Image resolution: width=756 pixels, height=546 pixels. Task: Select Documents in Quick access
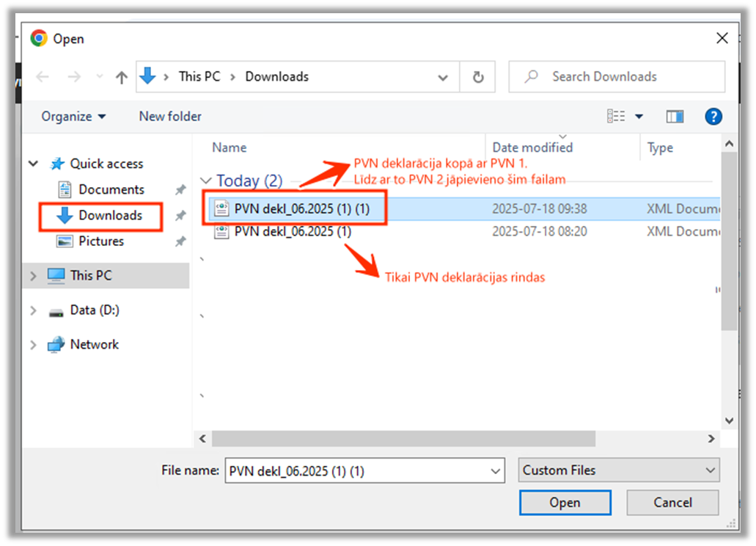(111, 189)
